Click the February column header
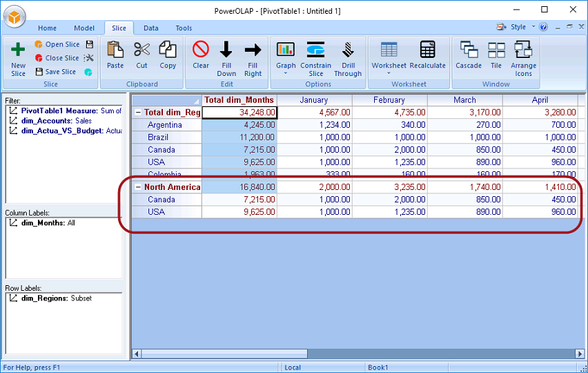The image size is (588, 373). point(390,100)
